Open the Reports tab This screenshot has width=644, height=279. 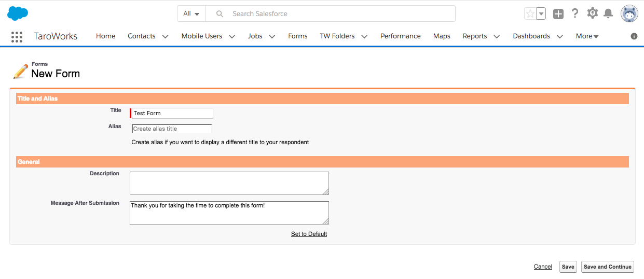click(475, 36)
